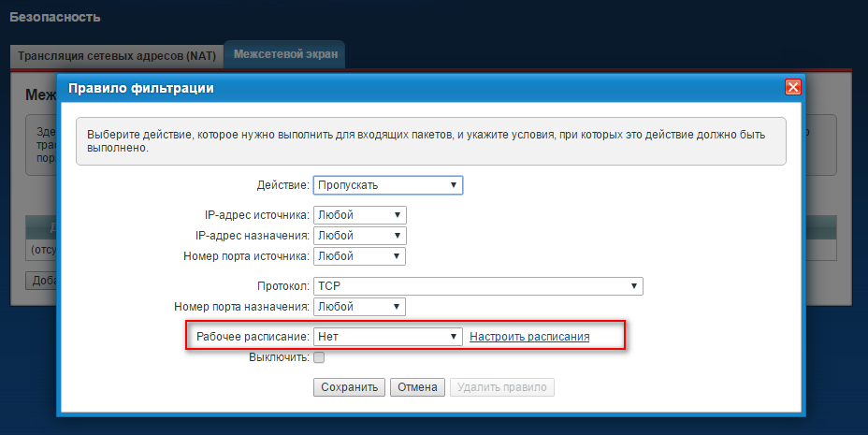Click the Настроить расписания link
This screenshot has height=435, width=868.
(529, 337)
